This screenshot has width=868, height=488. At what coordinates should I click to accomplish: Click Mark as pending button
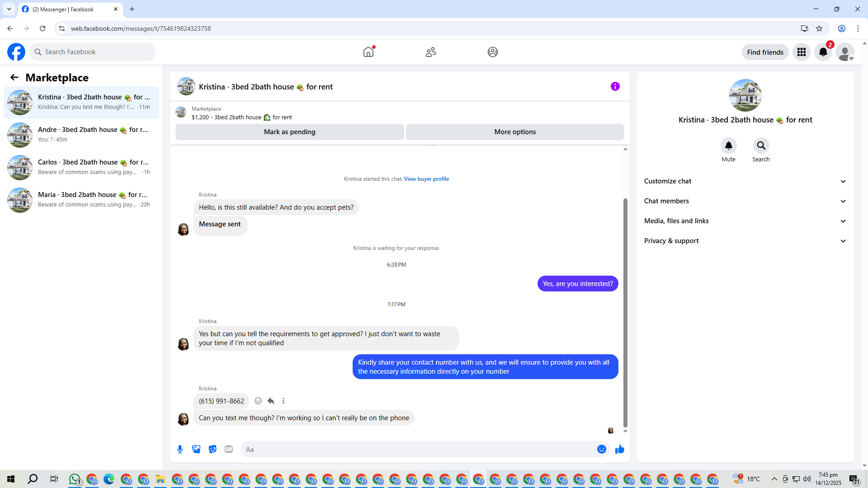point(289,132)
